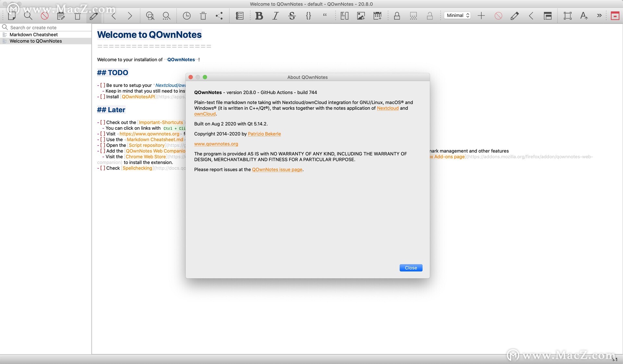Toggle distraction free mode frame icon
This screenshot has width=623, height=364.
[x=568, y=16]
